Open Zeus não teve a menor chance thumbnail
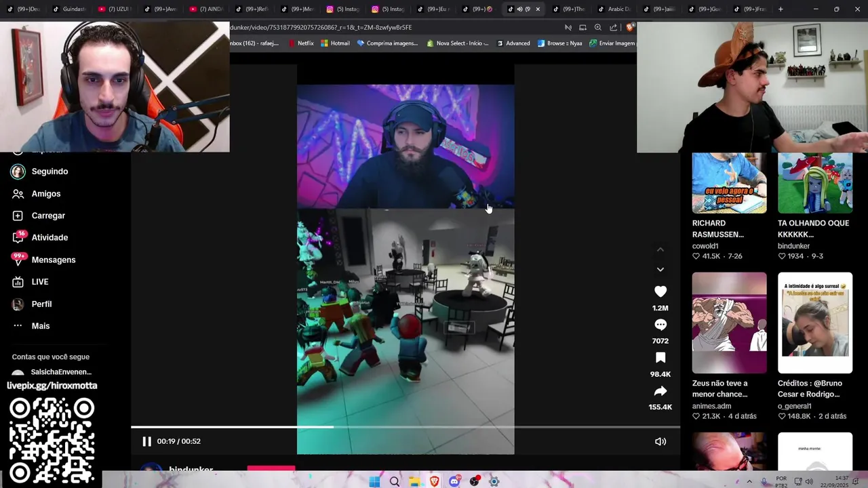The width and height of the screenshot is (868, 488). click(729, 323)
